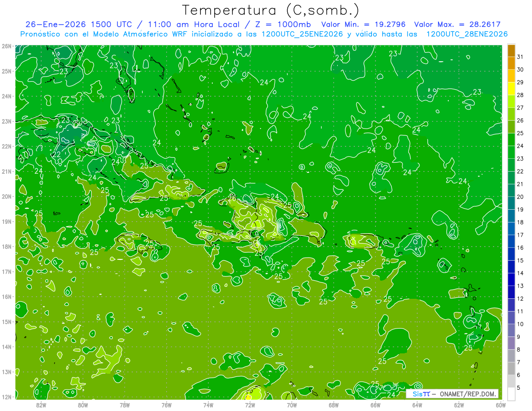Click the '28' color scale label
532x411 pixels.
tap(520, 95)
